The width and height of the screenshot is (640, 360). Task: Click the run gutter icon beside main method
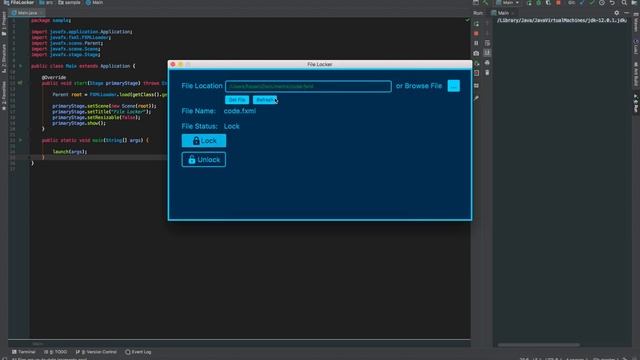click(20, 140)
